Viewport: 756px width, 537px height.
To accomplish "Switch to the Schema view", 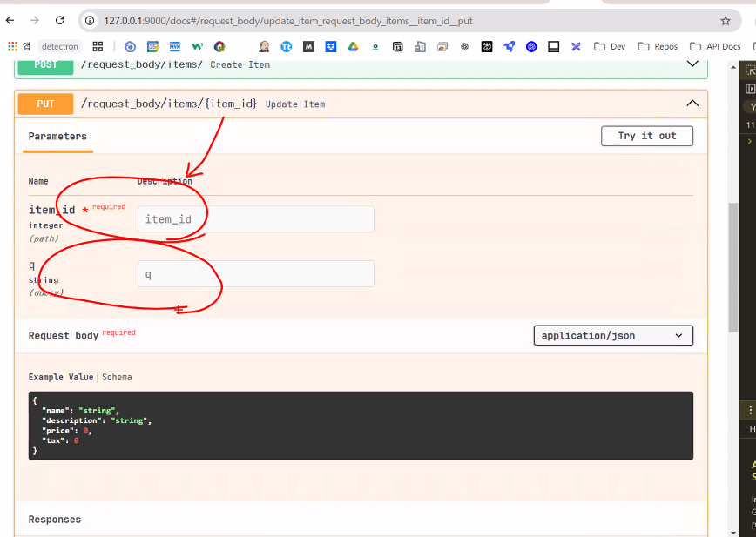I will tap(117, 377).
